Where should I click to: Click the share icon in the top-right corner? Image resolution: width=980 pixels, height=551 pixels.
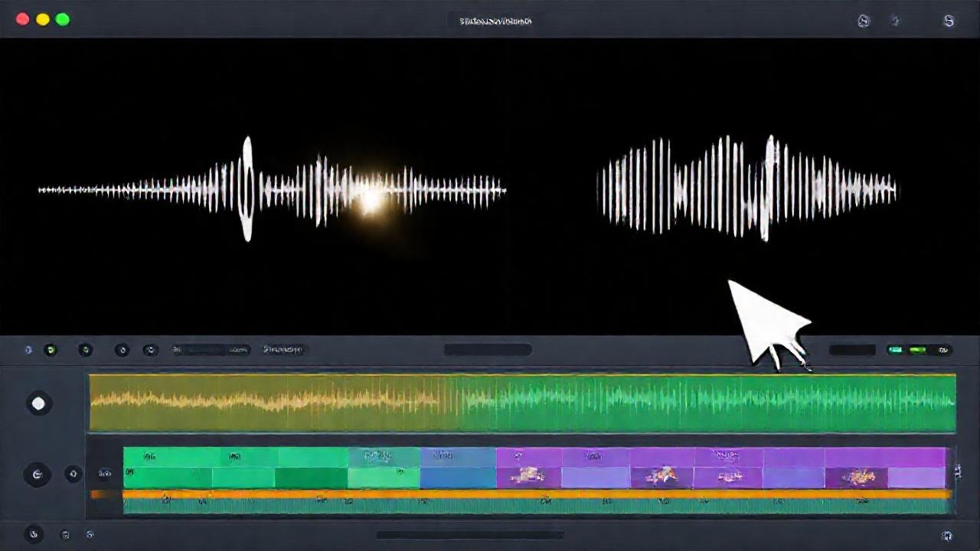click(949, 21)
